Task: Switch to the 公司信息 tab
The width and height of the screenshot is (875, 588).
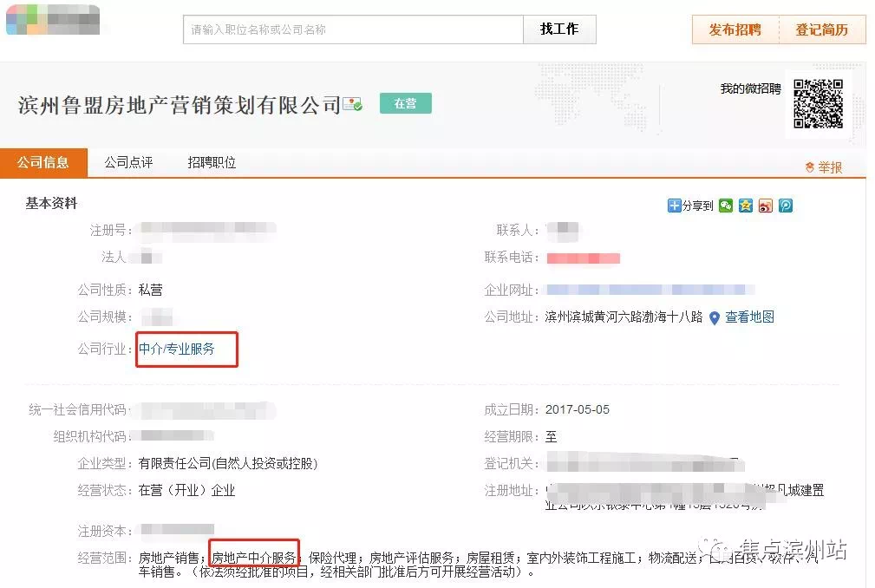Action: [x=43, y=163]
